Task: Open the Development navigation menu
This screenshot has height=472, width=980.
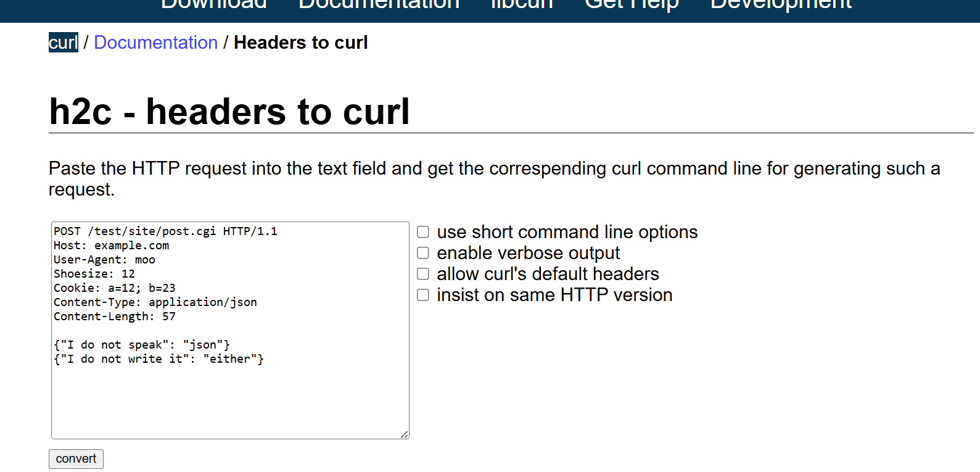Action: (781, 5)
